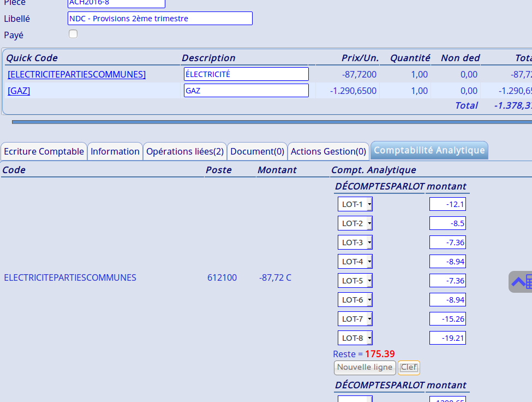The image size is (532, 402).
Task: Expand the LOT-5 selector
Action: (x=355, y=281)
